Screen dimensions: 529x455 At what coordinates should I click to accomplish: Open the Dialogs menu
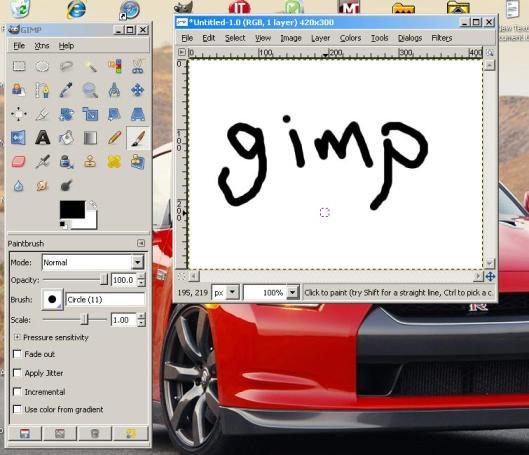click(x=410, y=38)
